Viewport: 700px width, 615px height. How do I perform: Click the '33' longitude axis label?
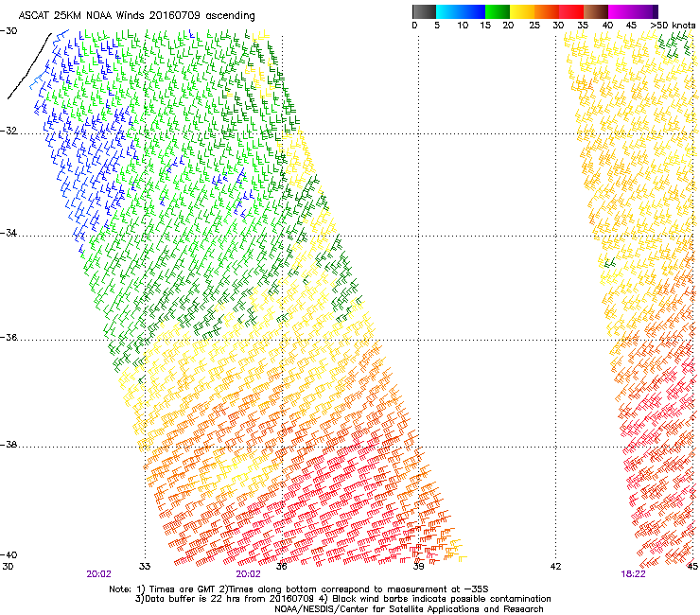[x=145, y=567]
